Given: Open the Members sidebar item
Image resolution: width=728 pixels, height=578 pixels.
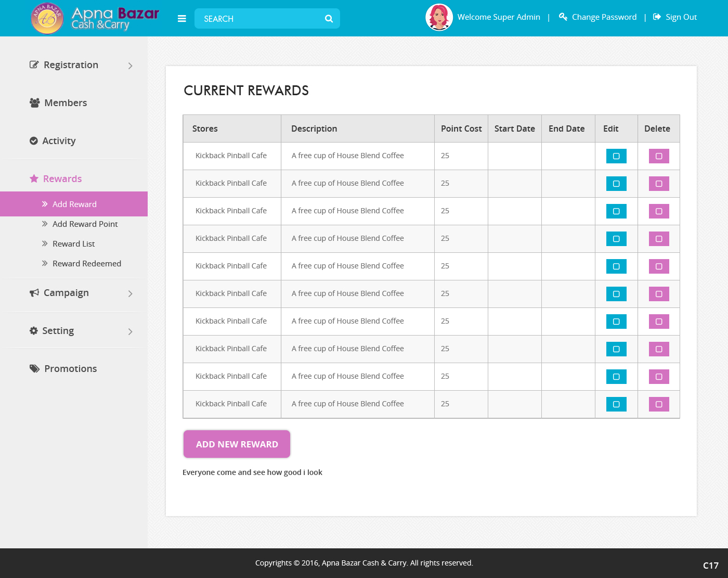Looking at the screenshot, I should (x=66, y=103).
